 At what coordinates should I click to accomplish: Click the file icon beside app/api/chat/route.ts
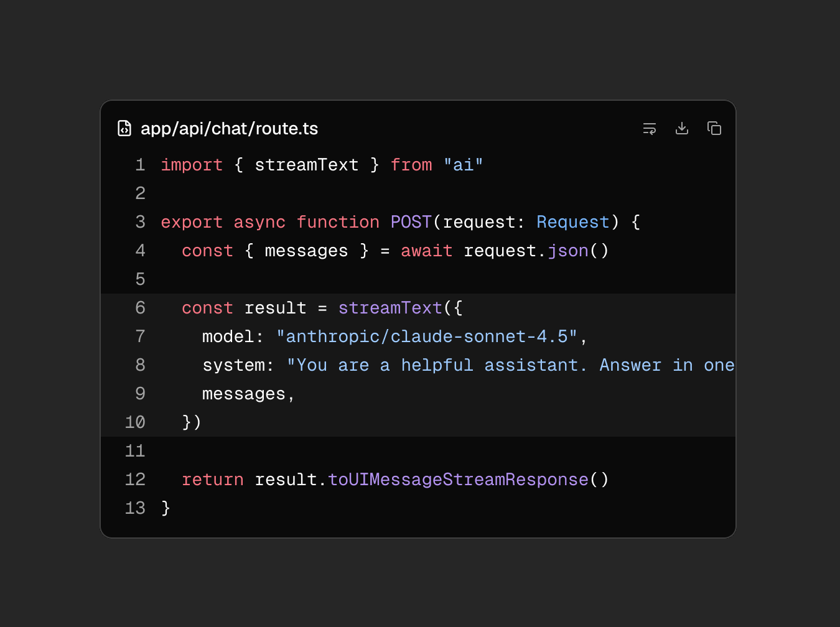click(x=124, y=129)
